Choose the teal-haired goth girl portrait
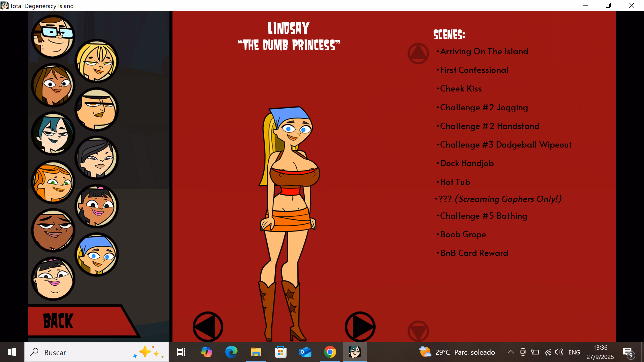Image resolution: width=644 pixels, height=362 pixels. pyautogui.click(x=53, y=133)
